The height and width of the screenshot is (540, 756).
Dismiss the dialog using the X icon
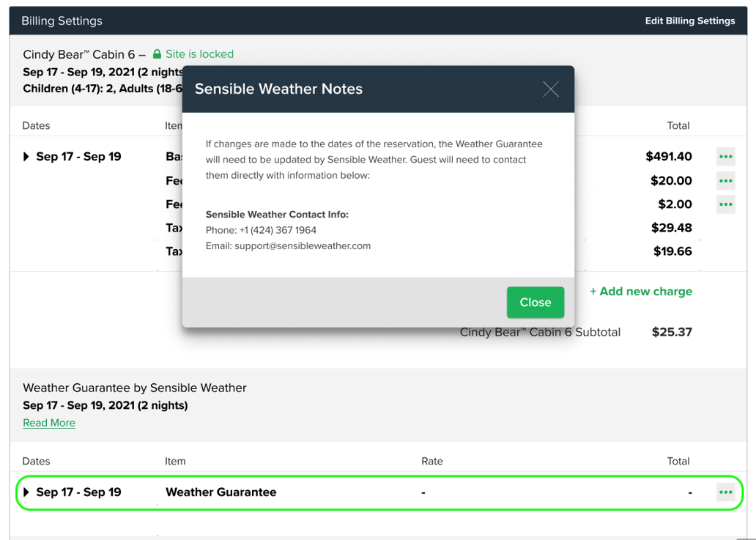click(551, 89)
